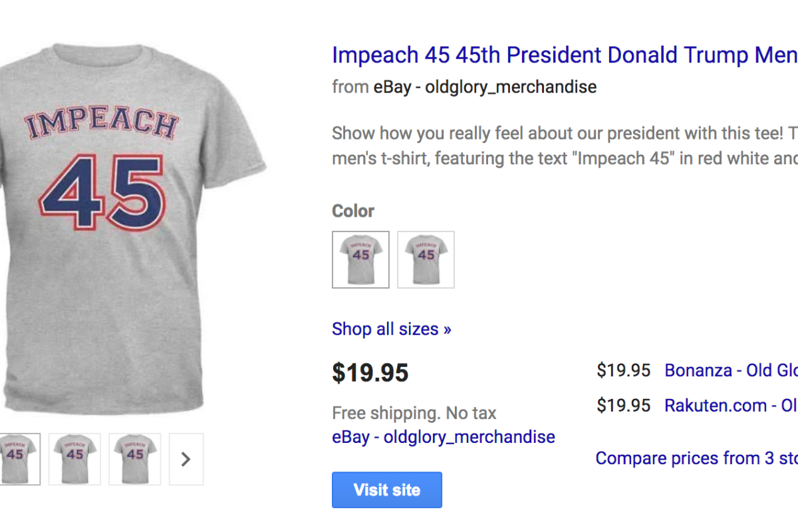Show the third product thumbnail below the image

[134, 459]
